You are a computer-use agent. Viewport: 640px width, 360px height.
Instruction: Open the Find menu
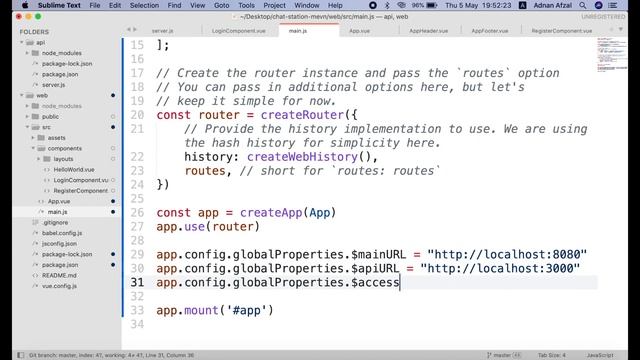(174, 5)
